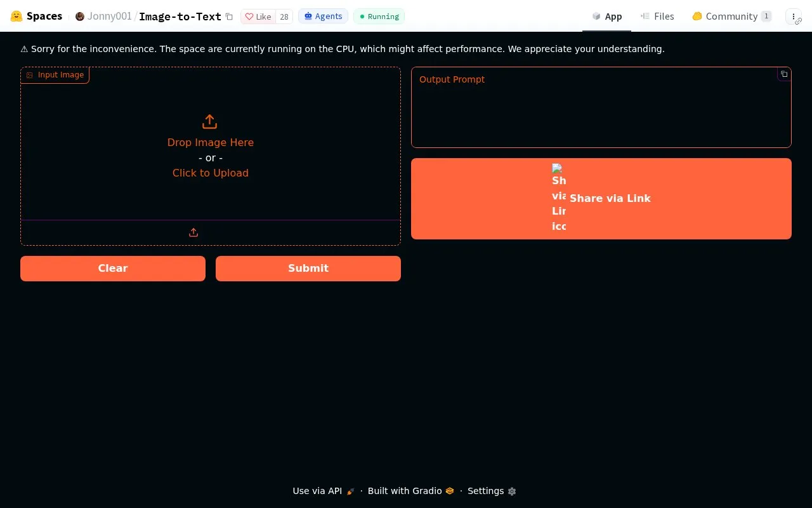
Task: Open the three-dot more options menu
Action: click(794, 17)
